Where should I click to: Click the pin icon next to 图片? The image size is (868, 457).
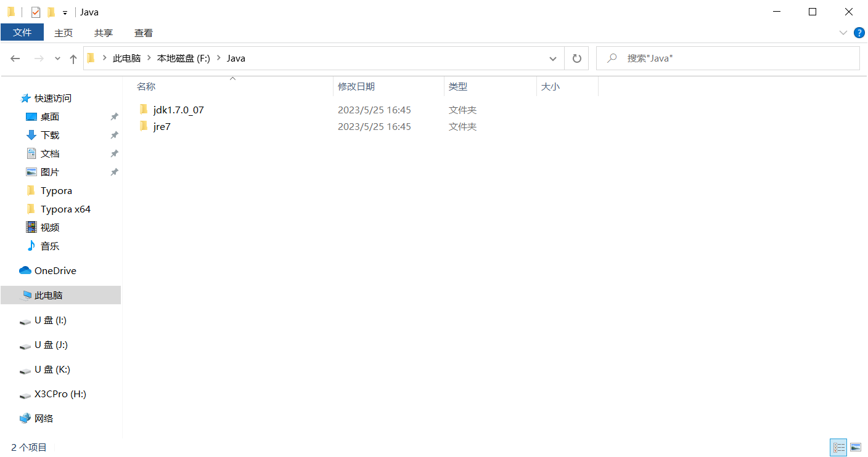[114, 172]
